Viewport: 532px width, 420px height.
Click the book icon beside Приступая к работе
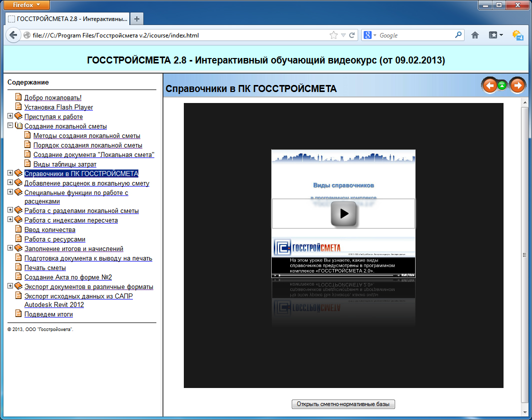(18, 116)
